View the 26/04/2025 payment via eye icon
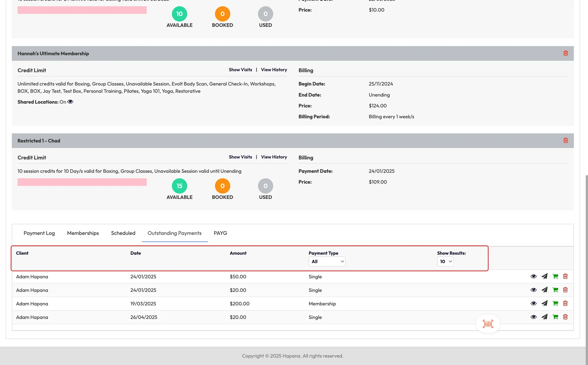The width and height of the screenshot is (588, 365). [533, 317]
